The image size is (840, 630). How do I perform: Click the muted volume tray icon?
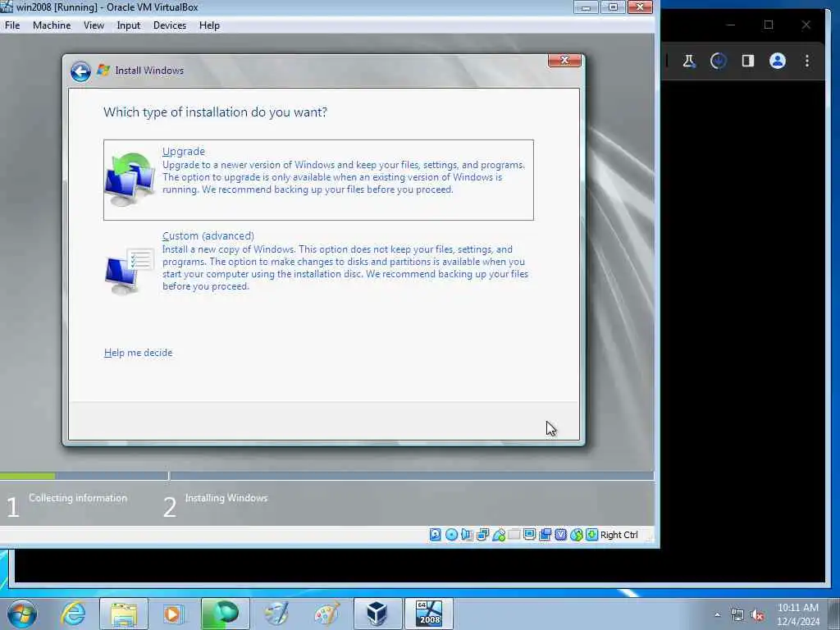[757, 615]
